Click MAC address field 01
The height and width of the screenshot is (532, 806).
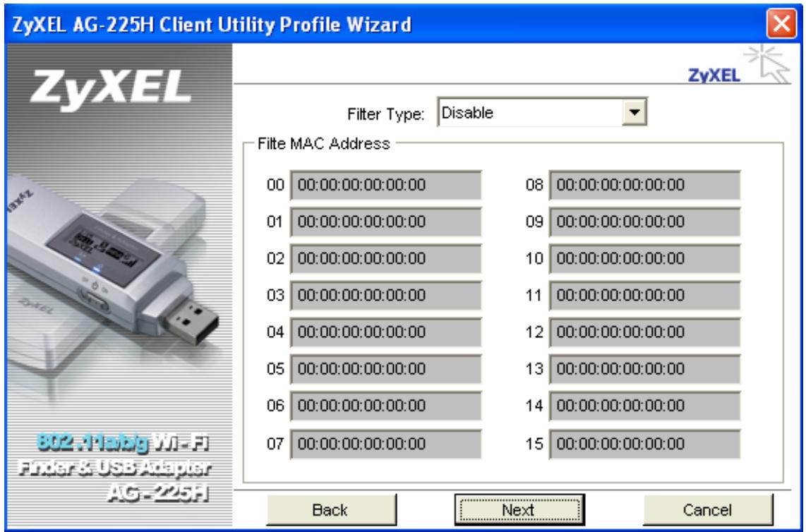(386, 222)
